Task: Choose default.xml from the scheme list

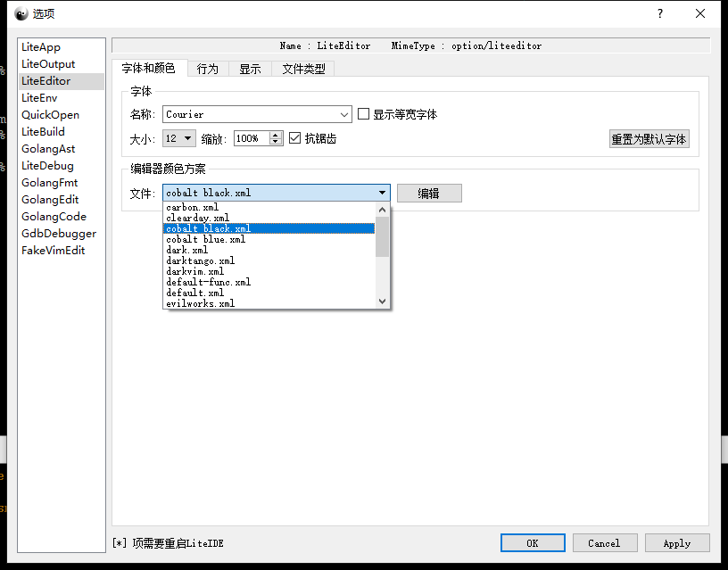Action: (x=269, y=293)
